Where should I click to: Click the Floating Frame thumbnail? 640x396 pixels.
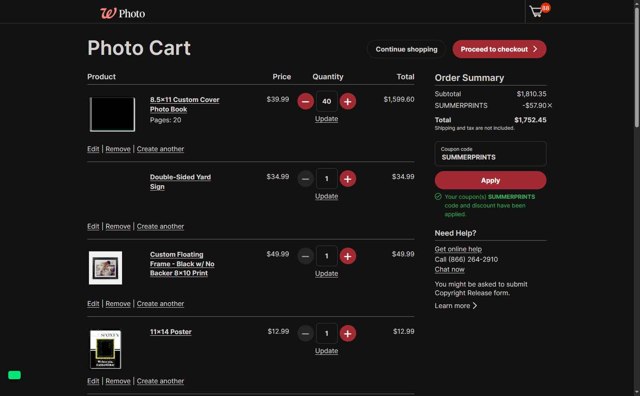pyautogui.click(x=105, y=268)
